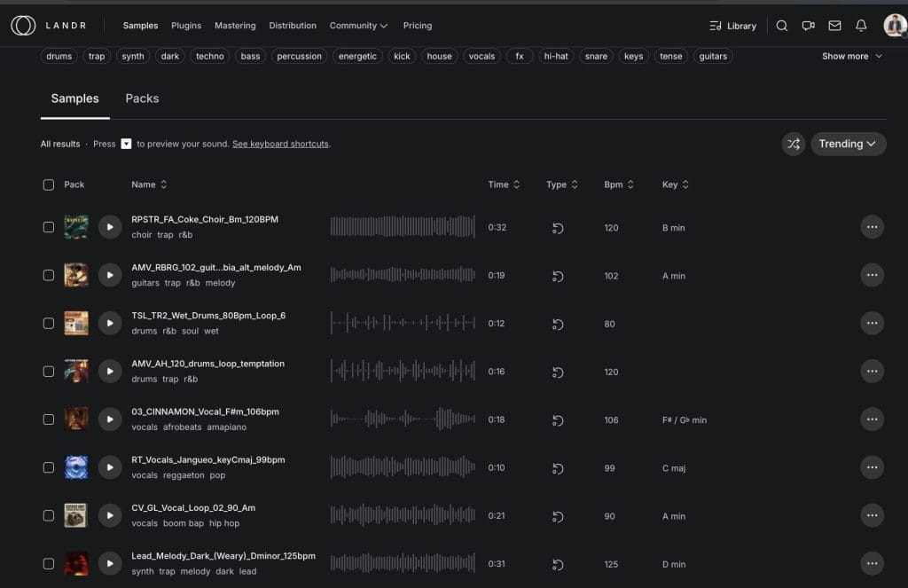Viewport: 908px width, 588px height.
Task: Open the See keyboard shortcuts link
Action: coord(280,144)
